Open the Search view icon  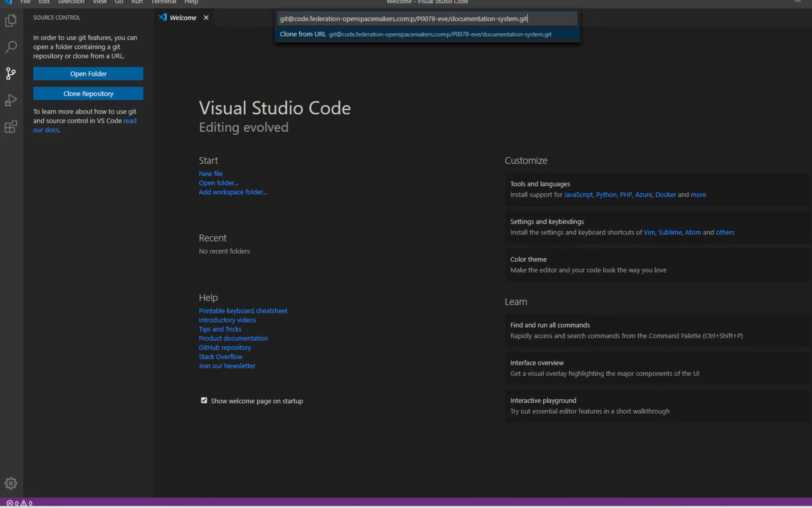click(x=11, y=47)
